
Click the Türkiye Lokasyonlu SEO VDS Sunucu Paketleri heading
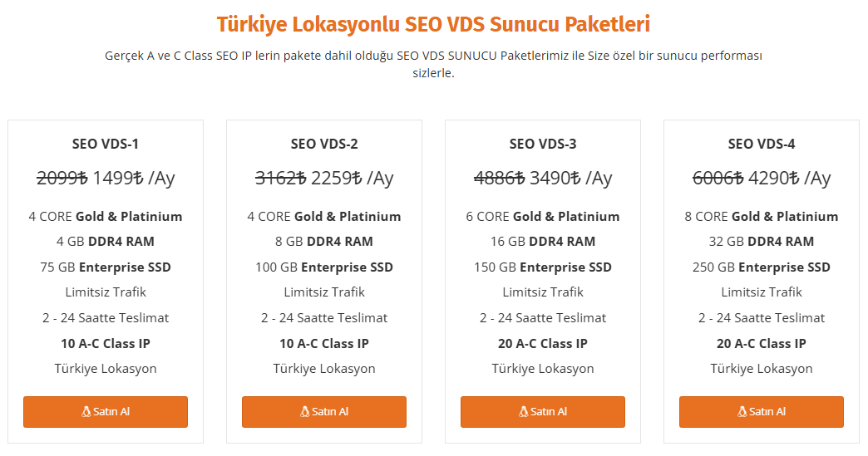[x=433, y=25]
